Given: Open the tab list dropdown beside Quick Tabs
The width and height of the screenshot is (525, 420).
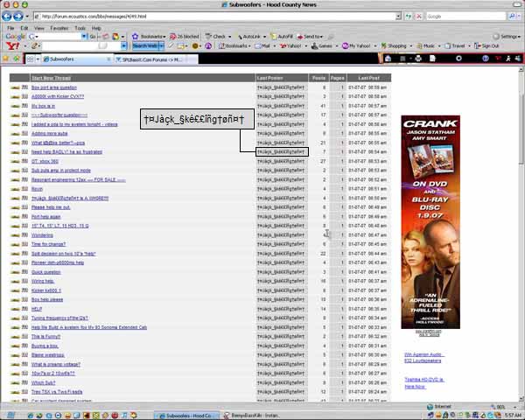Looking at the screenshot, I should point(38,59).
